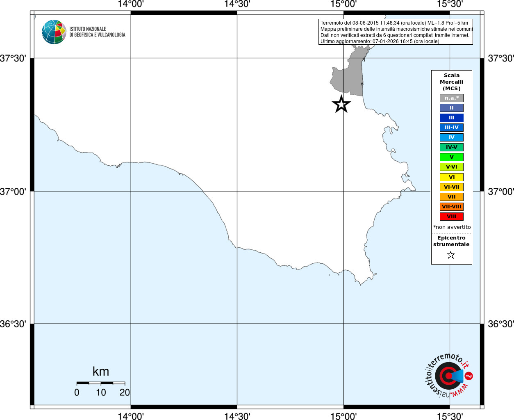Click the left 37°30' latitude label

tap(13, 58)
